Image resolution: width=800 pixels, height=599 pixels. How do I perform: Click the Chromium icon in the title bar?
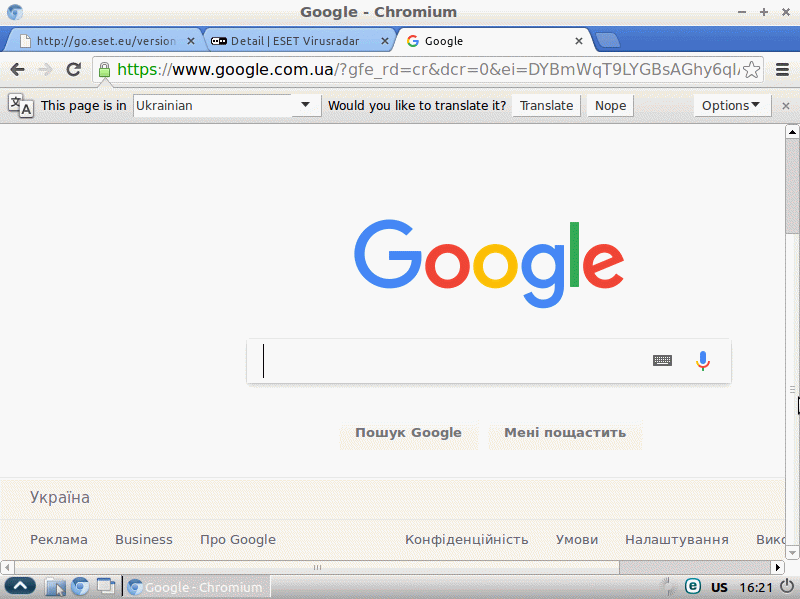click(15, 12)
